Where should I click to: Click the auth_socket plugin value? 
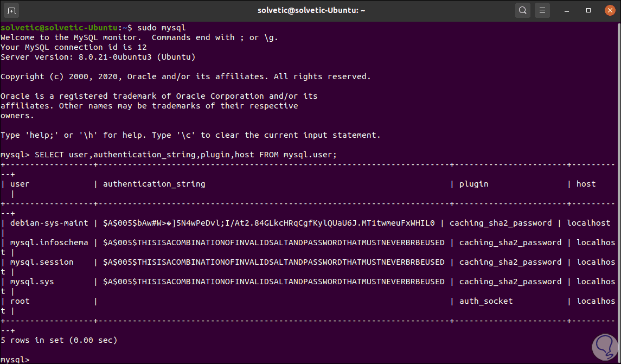485,301
